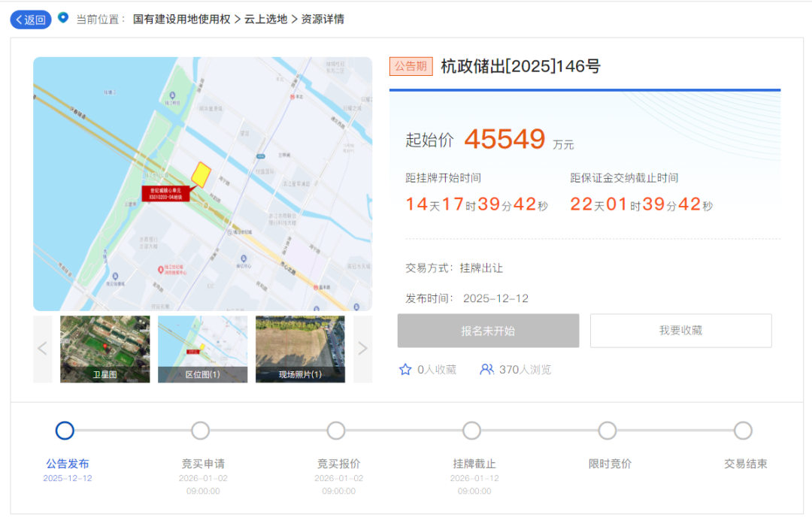Click the right carousel arrow under the map
The image size is (812, 517).
(x=362, y=348)
